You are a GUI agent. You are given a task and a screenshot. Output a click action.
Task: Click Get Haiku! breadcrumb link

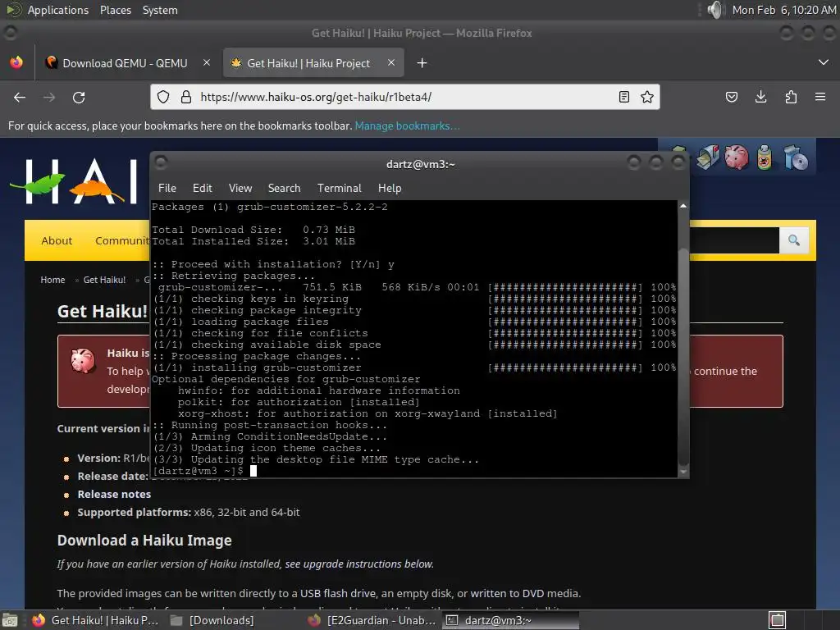pos(104,280)
